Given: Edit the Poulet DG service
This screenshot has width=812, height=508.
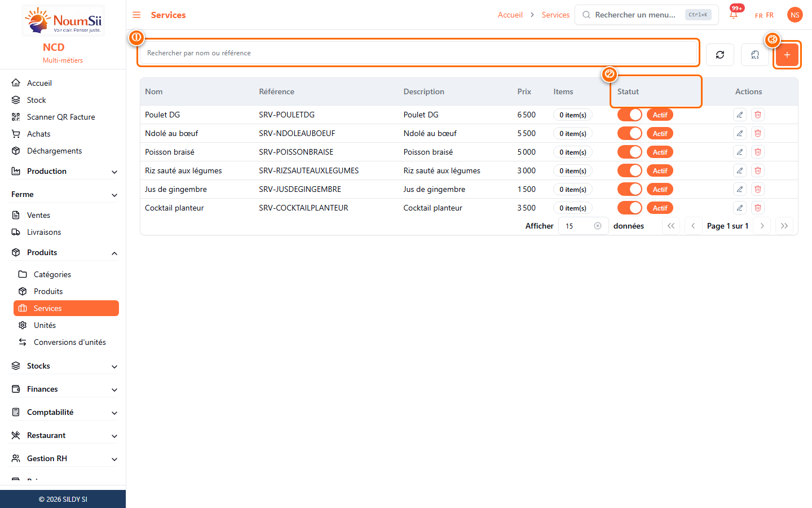Looking at the screenshot, I should pyautogui.click(x=740, y=115).
